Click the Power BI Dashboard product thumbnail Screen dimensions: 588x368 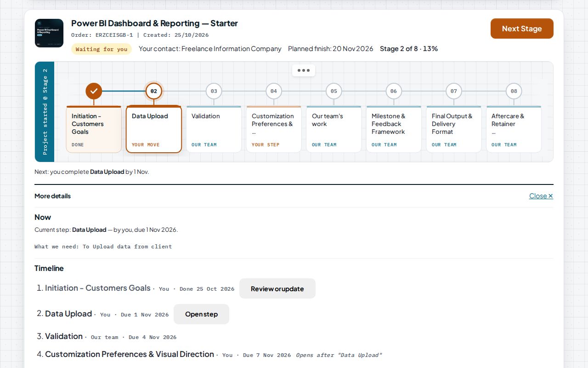pos(49,33)
